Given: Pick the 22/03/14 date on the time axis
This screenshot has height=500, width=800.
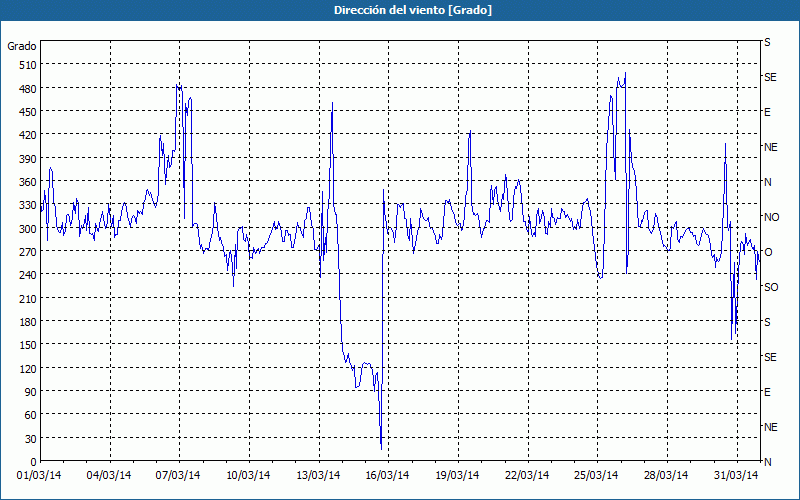Looking at the screenshot, I should tap(527, 476).
